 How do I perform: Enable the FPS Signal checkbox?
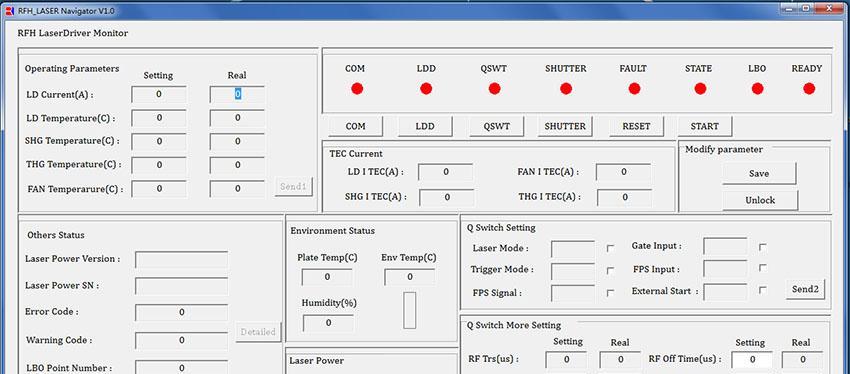coord(610,293)
